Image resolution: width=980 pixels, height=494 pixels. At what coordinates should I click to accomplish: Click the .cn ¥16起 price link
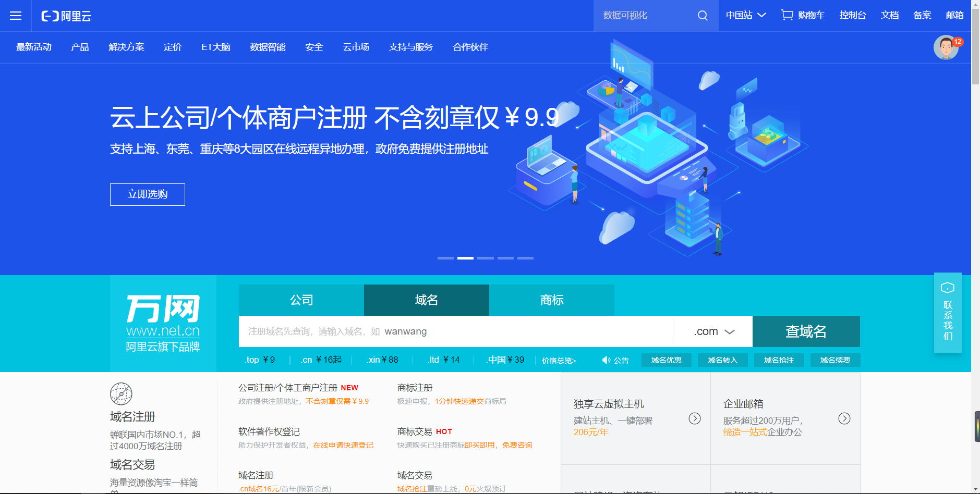coord(322,360)
